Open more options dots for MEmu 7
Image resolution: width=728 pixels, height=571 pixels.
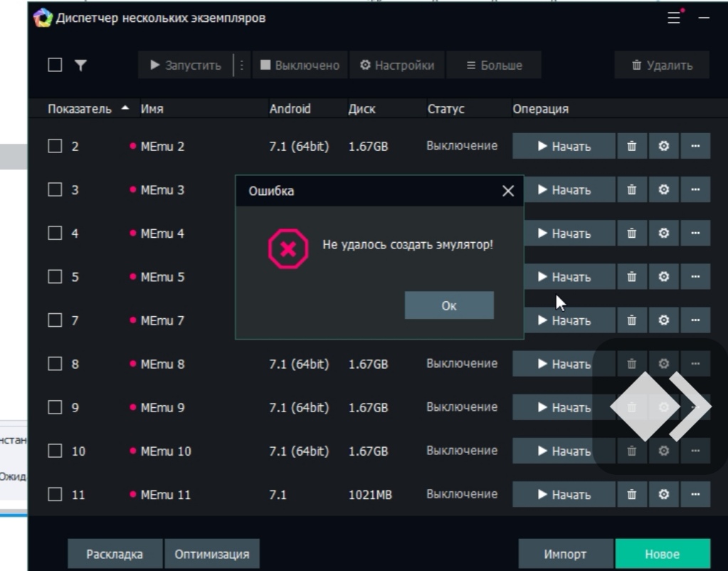pyautogui.click(x=695, y=320)
